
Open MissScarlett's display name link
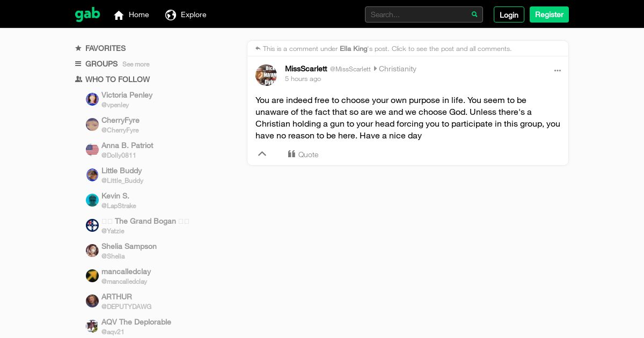[306, 69]
